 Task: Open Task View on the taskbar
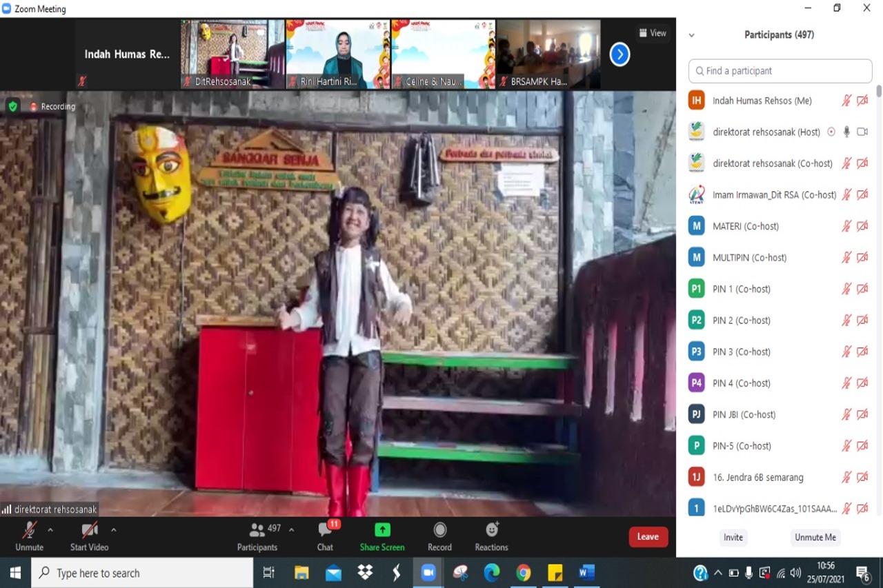(269, 573)
